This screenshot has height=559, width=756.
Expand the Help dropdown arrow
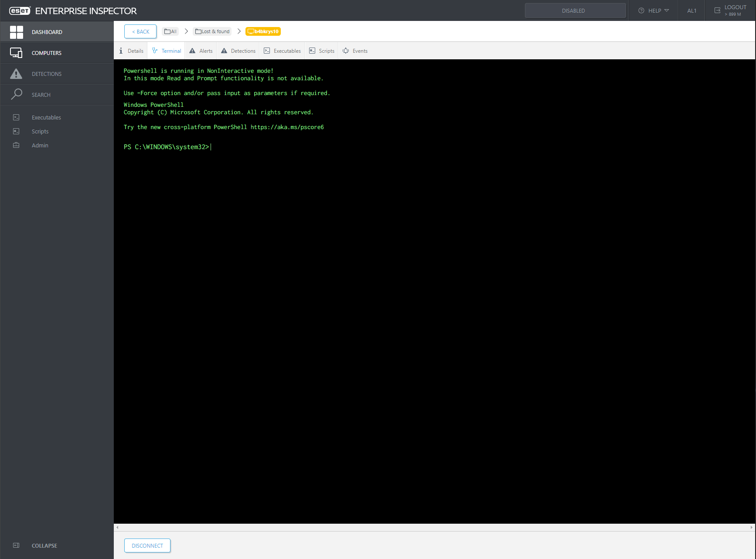[667, 10]
